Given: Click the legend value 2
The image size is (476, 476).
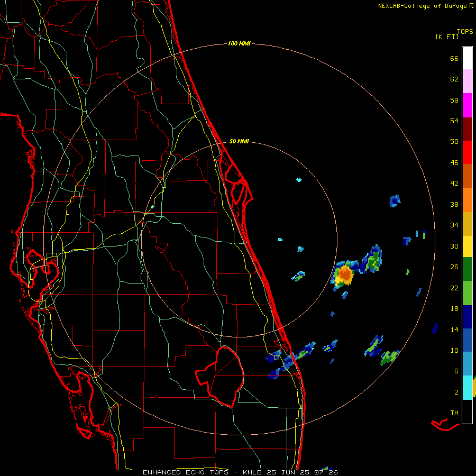Looking at the screenshot, I should pos(456,392).
